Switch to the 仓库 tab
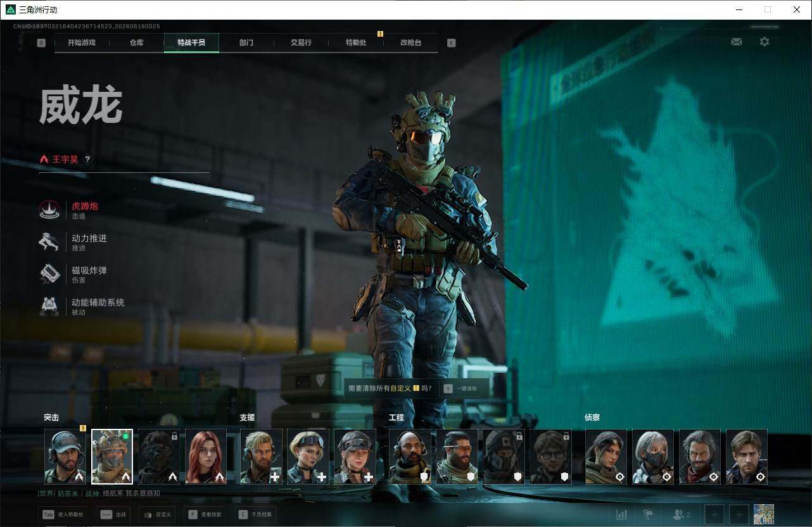The image size is (812, 527). pos(137,43)
